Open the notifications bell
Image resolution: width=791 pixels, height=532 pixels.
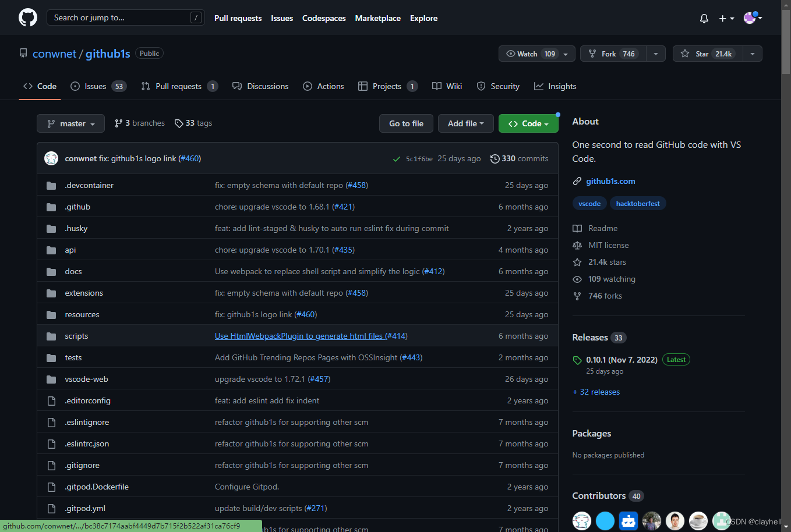(x=704, y=19)
